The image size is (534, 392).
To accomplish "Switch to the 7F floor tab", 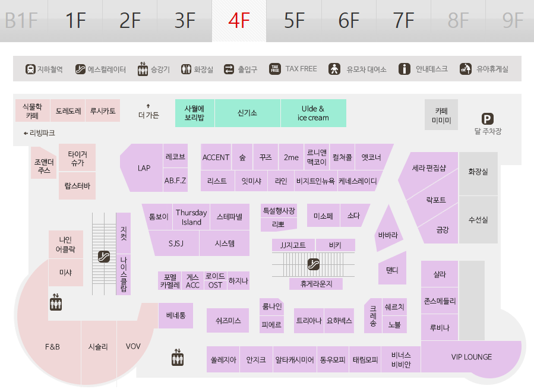I will (403, 21).
